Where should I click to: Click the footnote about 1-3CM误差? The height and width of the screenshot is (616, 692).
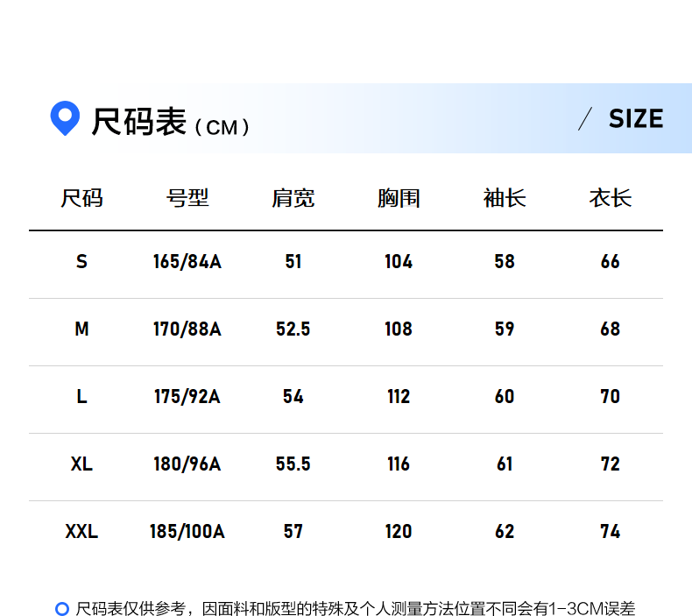tap(356, 608)
